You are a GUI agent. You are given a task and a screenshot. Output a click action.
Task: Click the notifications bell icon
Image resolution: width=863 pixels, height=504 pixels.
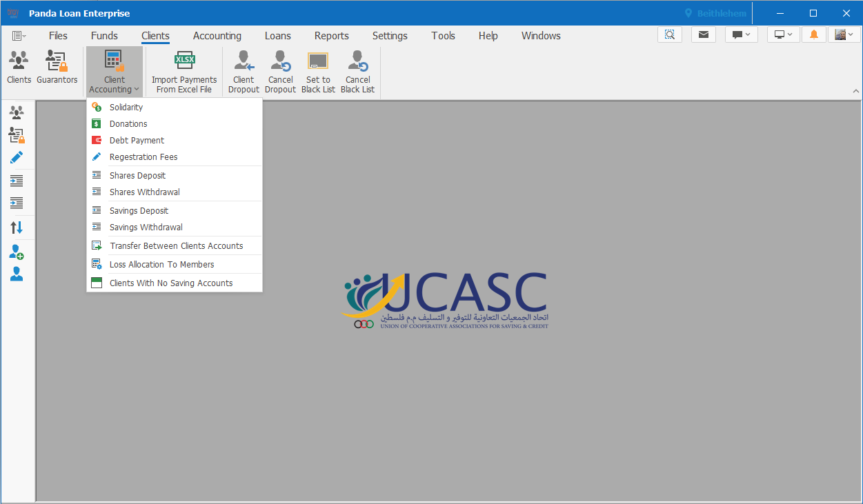[814, 34]
